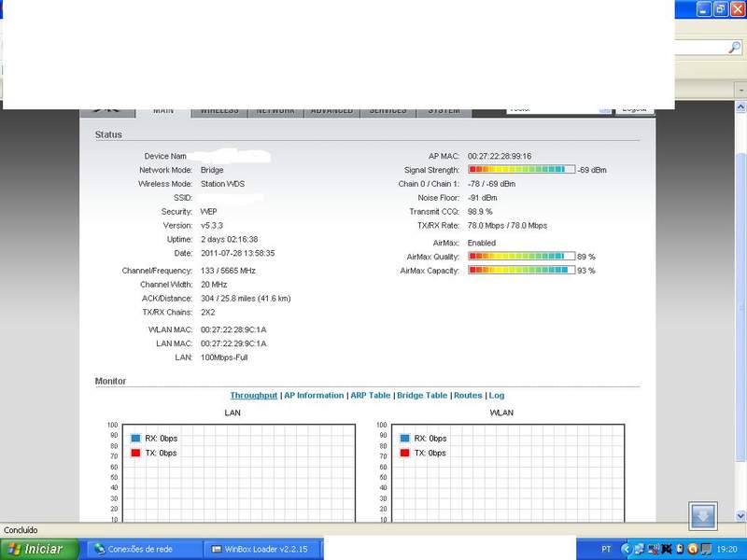747x560 pixels.
Task: Switch to Conexões de rede taskbar window
Action: click(x=145, y=549)
